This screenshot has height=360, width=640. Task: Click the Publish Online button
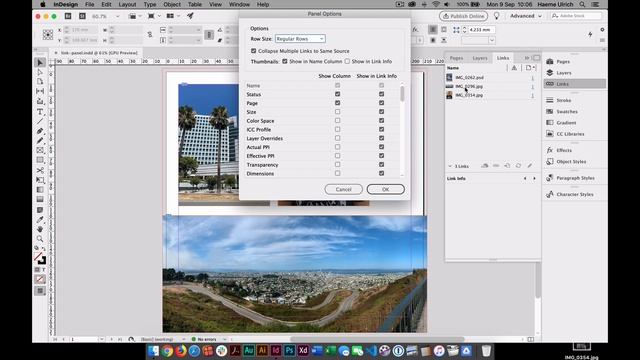tap(463, 16)
